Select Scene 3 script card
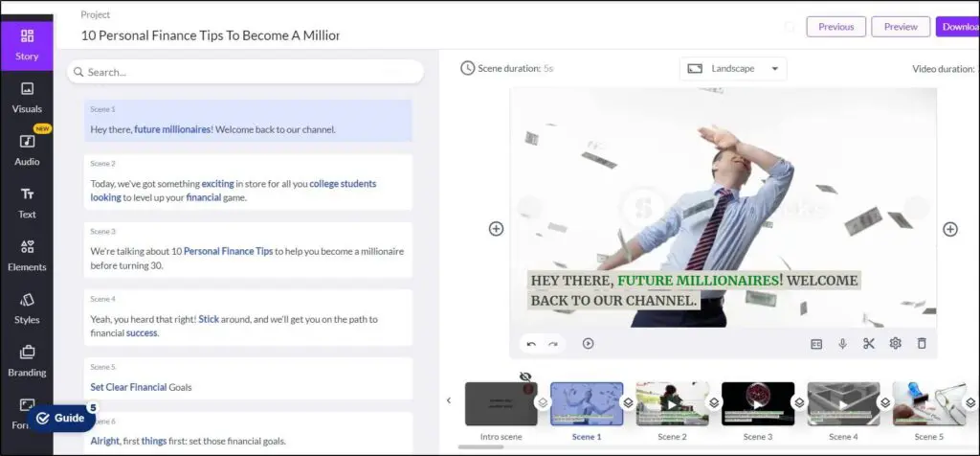Image resolution: width=980 pixels, height=456 pixels. tap(248, 250)
